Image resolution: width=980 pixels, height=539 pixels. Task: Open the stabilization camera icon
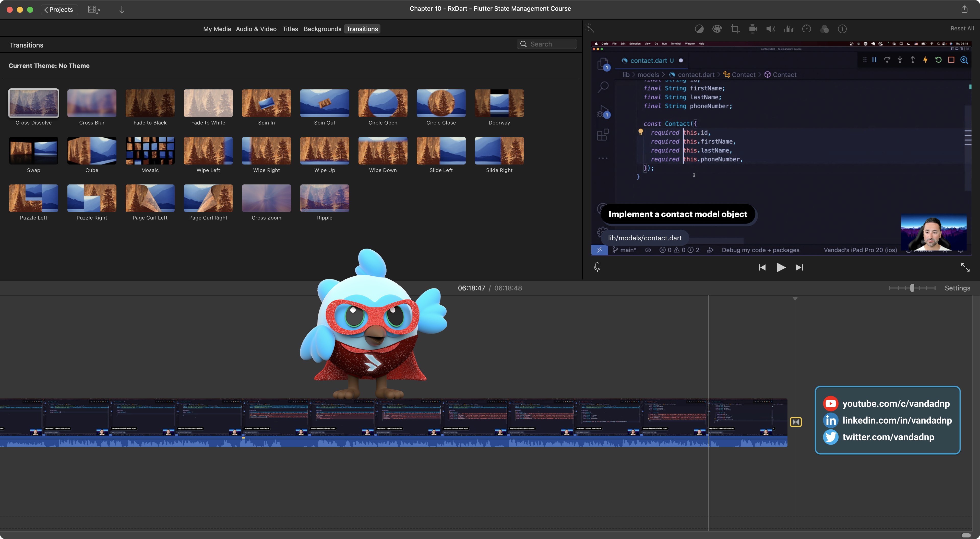(753, 29)
